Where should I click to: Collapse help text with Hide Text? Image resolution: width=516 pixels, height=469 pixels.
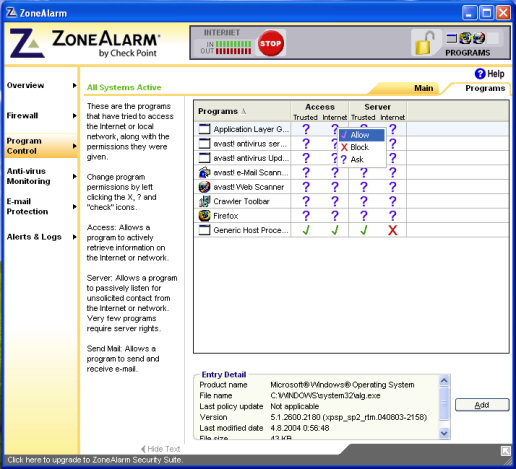[161, 449]
